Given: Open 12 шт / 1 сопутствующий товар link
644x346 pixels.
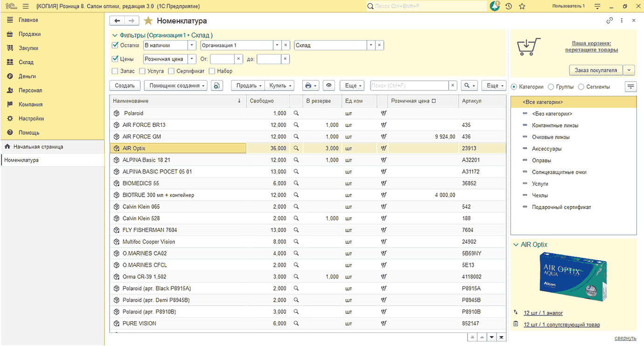Looking at the screenshot, I should coord(562,325).
